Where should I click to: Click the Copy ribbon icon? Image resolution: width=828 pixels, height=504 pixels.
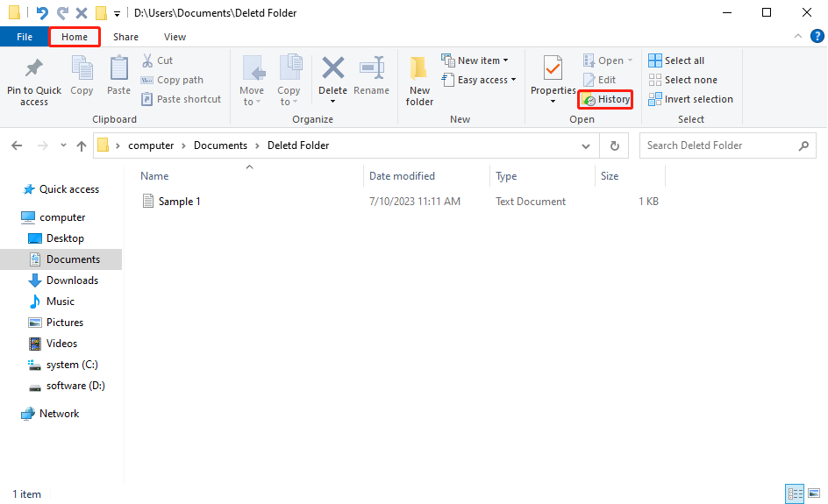pyautogui.click(x=82, y=68)
